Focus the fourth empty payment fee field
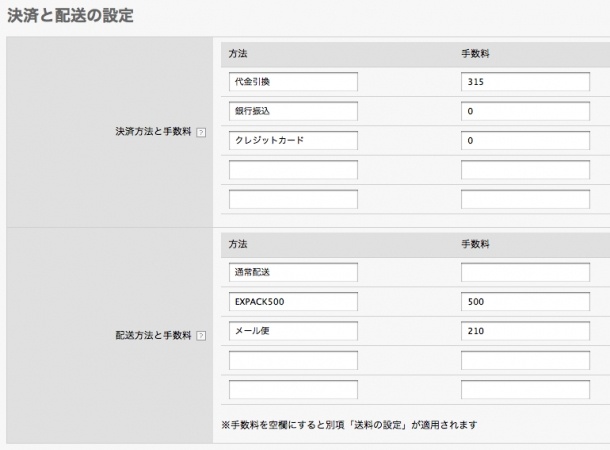This screenshot has height=450, width=610. (x=525, y=170)
